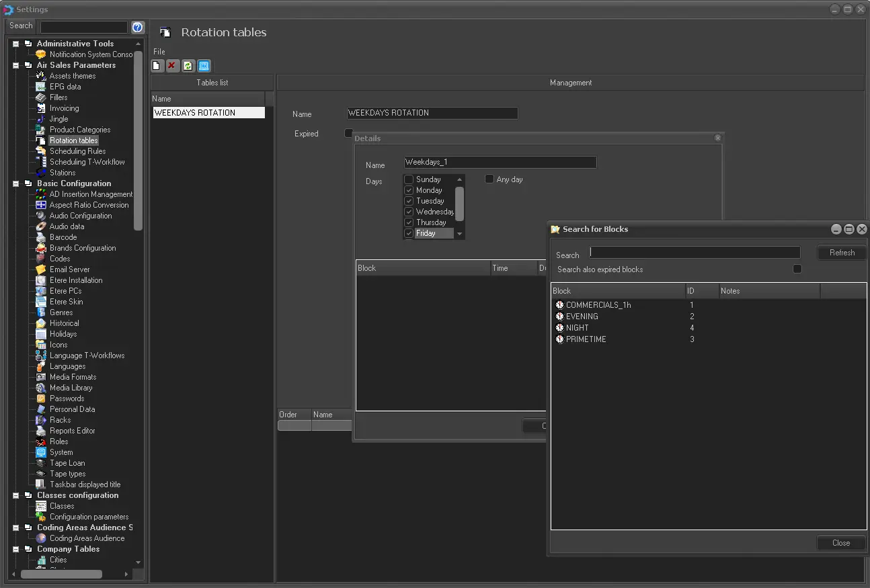Click the green refresh toolbar icon

(188, 66)
